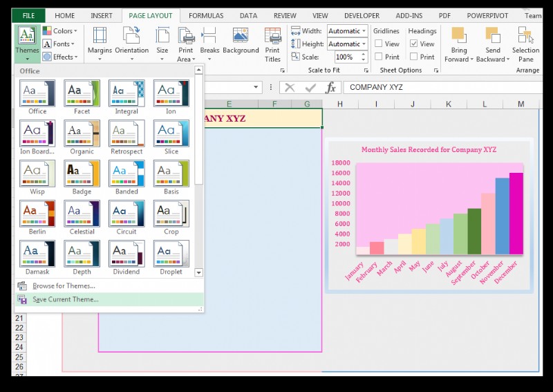Image resolution: width=553 pixels, height=392 pixels.
Task: Open the Sheet Options dialog launcher
Action: (x=436, y=71)
